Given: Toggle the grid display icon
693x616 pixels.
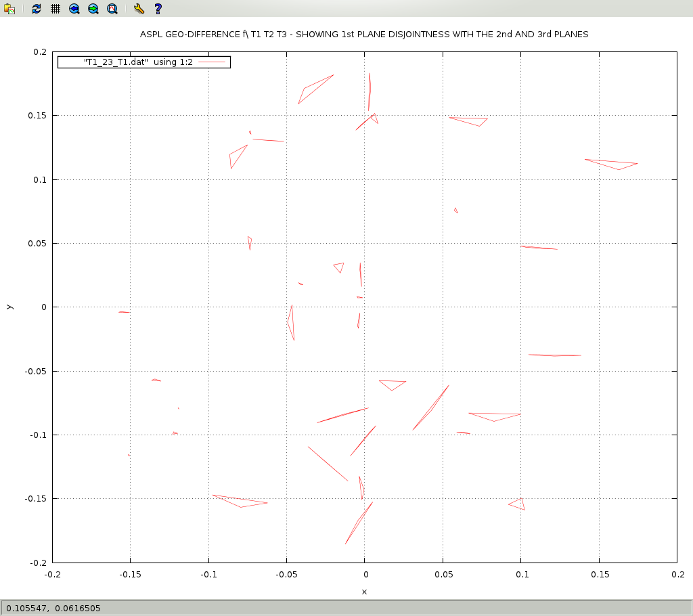Looking at the screenshot, I should pyautogui.click(x=55, y=9).
